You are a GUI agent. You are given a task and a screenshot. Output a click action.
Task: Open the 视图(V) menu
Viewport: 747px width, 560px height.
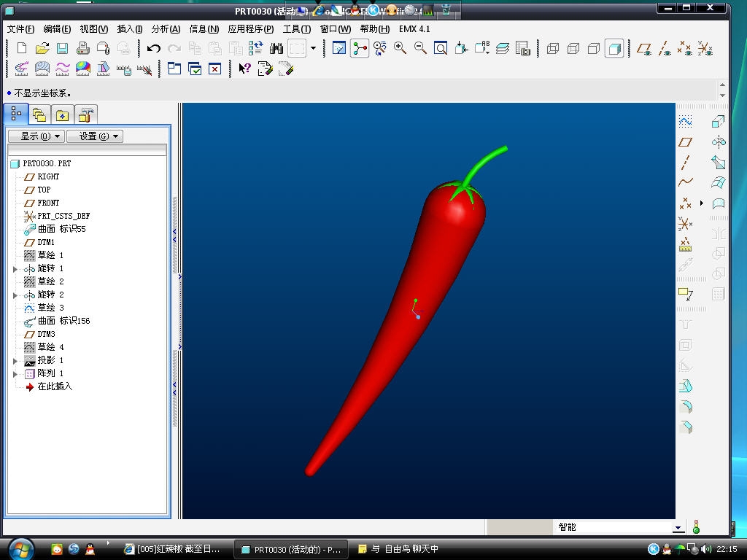[x=94, y=29]
